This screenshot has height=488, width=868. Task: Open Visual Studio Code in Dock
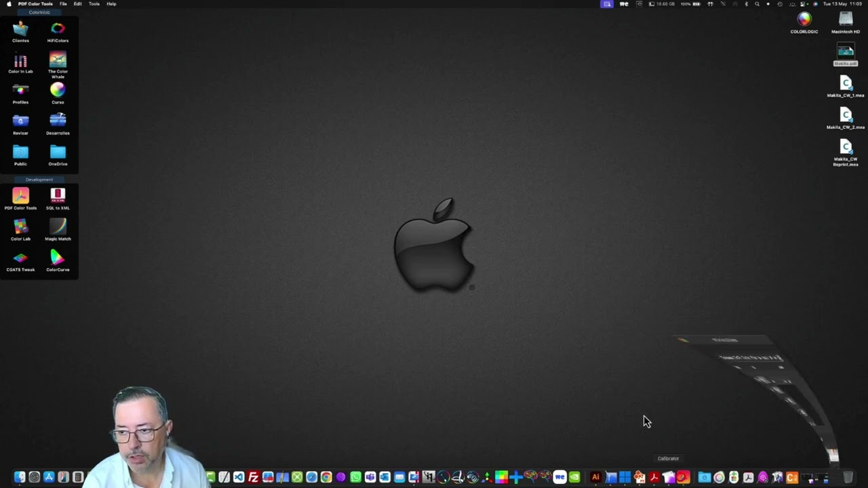239,477
